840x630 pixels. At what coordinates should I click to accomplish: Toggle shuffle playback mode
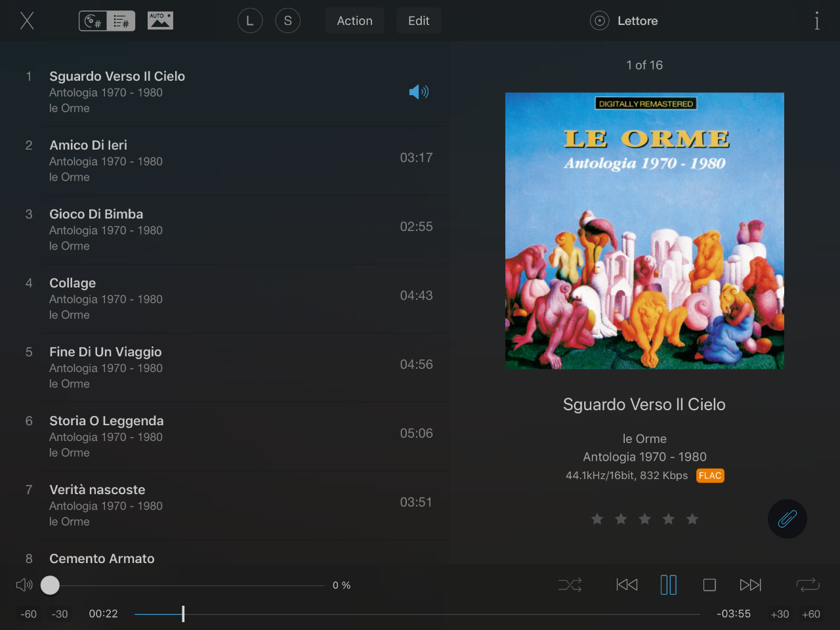(570, 585)
